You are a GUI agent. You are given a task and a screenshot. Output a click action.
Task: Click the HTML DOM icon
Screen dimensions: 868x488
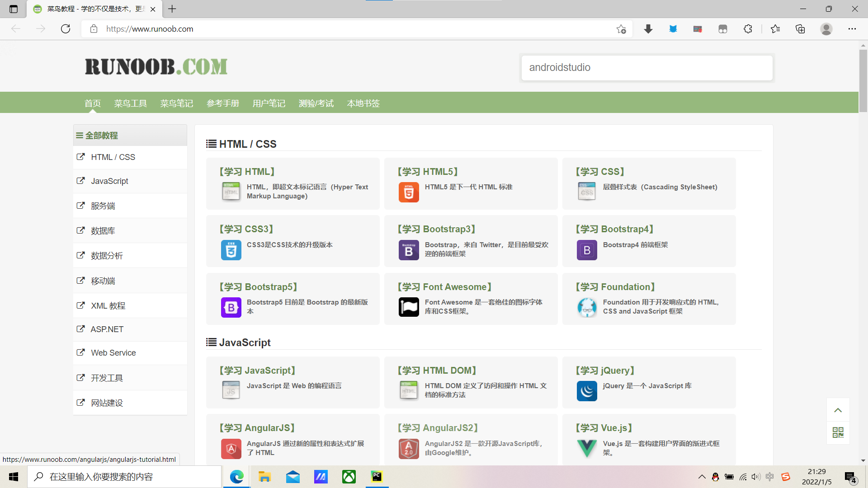click(409, 390)
